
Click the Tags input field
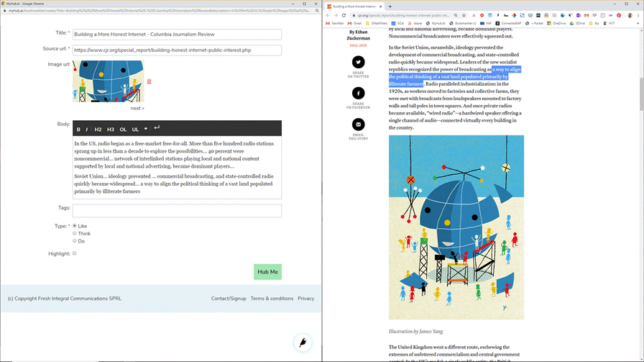pos(177,211)
